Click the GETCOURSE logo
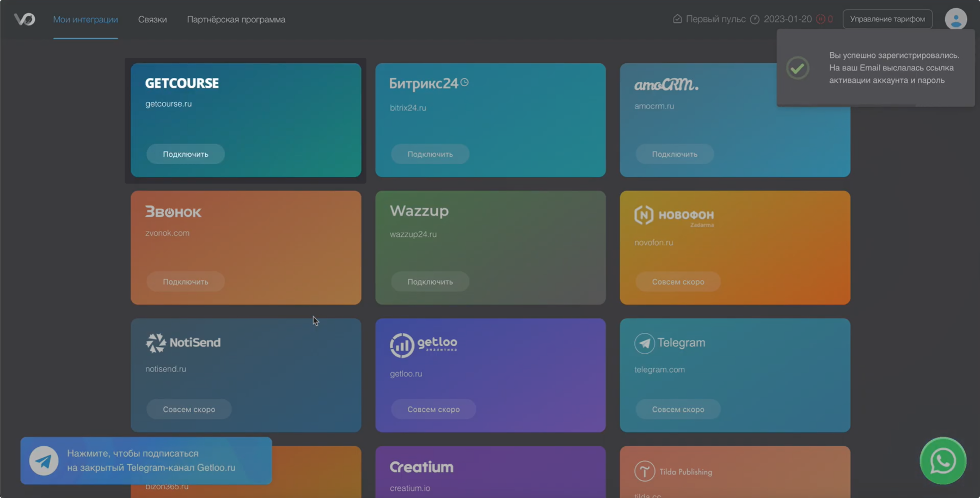This screenshot has width=980, height=498. click(182, 83)
